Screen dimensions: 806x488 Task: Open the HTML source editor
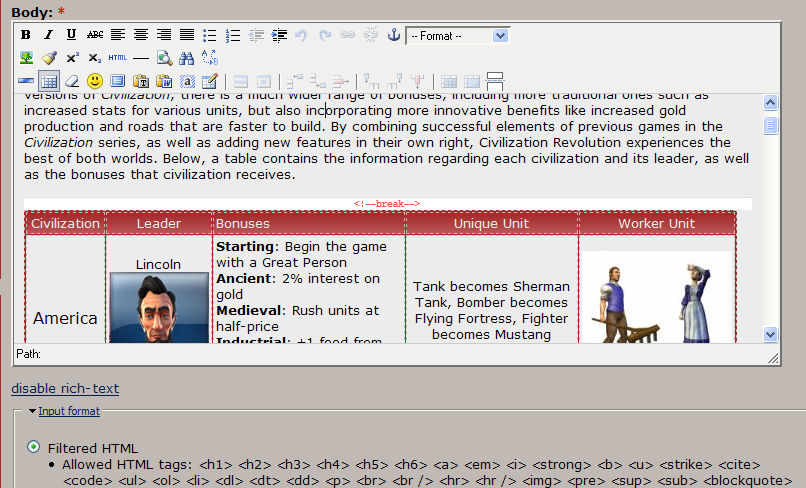click(118, 58)
